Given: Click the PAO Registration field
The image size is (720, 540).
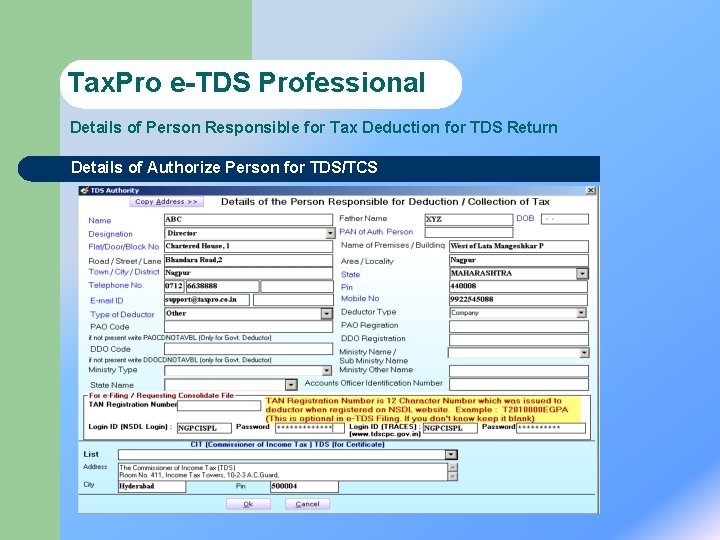Looking at the screenshot, I should (x=518, y=326).
